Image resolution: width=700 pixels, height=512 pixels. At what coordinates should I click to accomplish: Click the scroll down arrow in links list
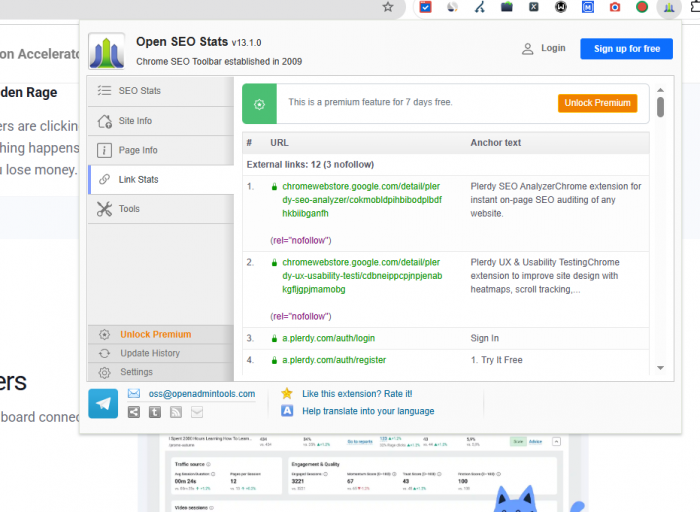click(660, 368)
